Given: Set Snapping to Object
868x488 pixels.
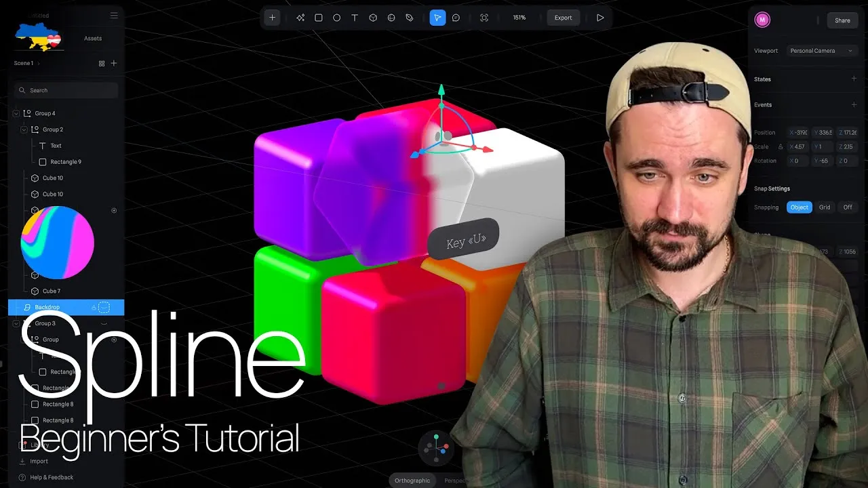Looking at the screenshot, I should point(800,207).
